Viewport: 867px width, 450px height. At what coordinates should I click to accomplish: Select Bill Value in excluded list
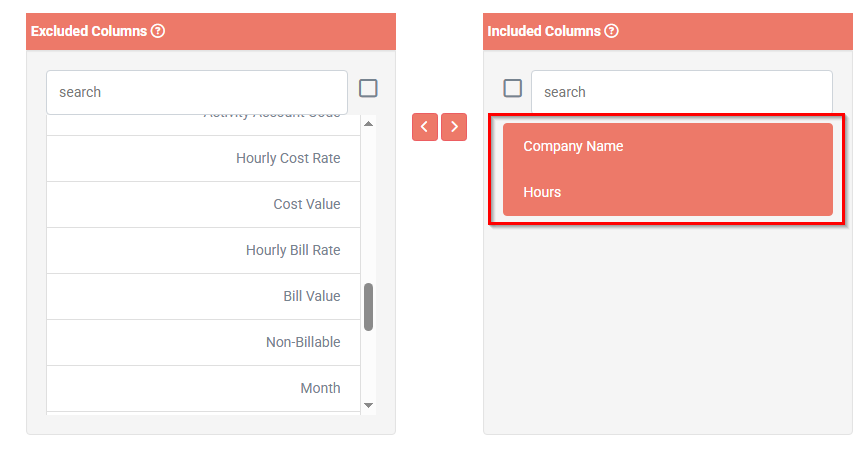(x=203, y=296)
